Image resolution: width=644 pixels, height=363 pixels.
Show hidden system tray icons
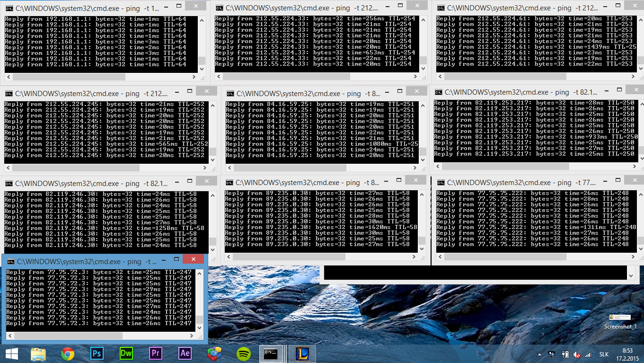(540, 354)
